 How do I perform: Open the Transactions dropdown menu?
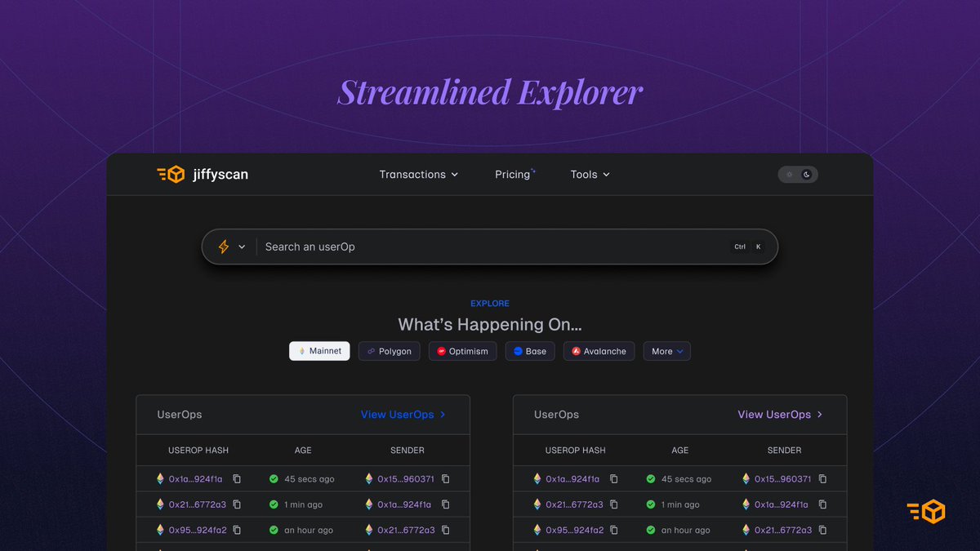pyautogui.click(x=419, y=174)
